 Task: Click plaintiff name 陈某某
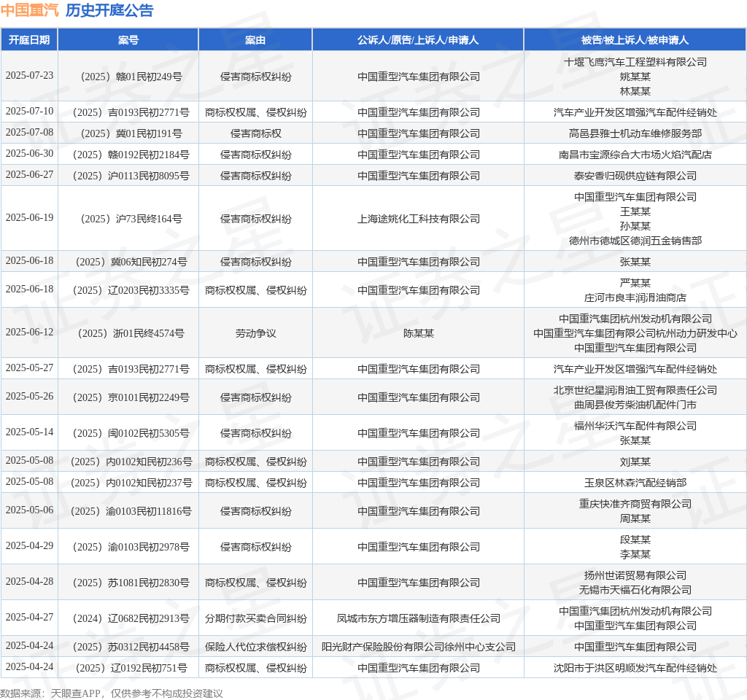[418, 333]
